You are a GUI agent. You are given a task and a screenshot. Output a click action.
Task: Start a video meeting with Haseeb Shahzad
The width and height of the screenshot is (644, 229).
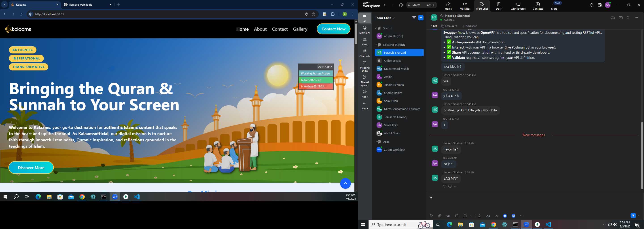coord(613,18)
